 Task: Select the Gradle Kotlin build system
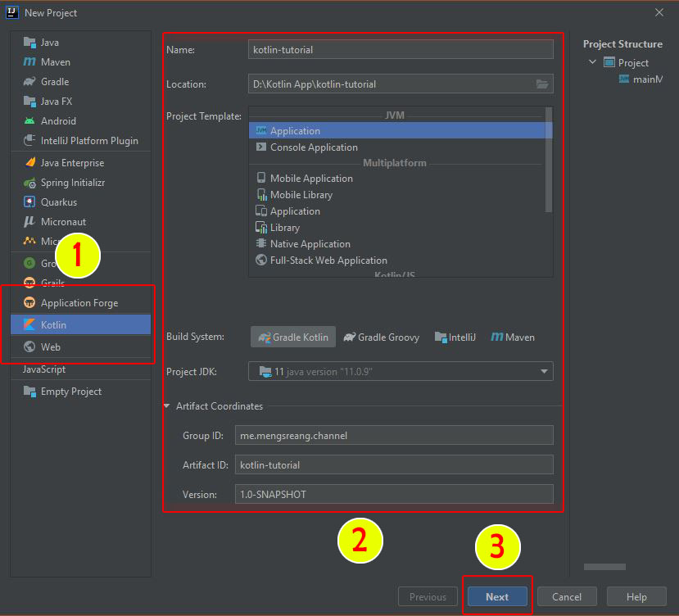point(293,337)
